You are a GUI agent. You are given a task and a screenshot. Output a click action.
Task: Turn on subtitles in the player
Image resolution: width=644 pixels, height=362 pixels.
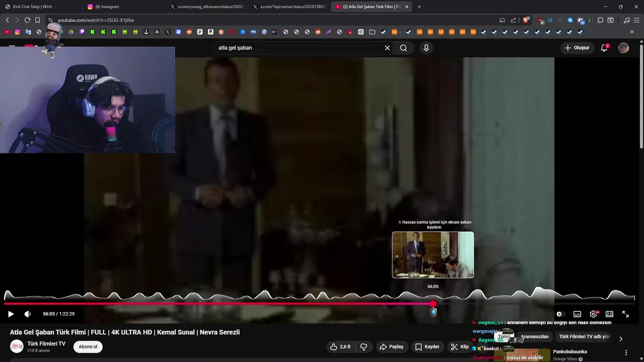pyautogui.click(x=577, y=314)
